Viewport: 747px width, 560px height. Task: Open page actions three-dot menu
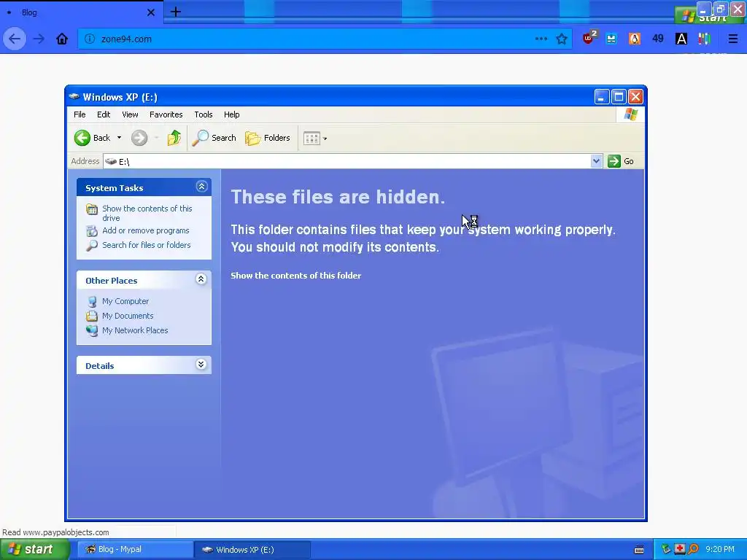coord(541,39)
